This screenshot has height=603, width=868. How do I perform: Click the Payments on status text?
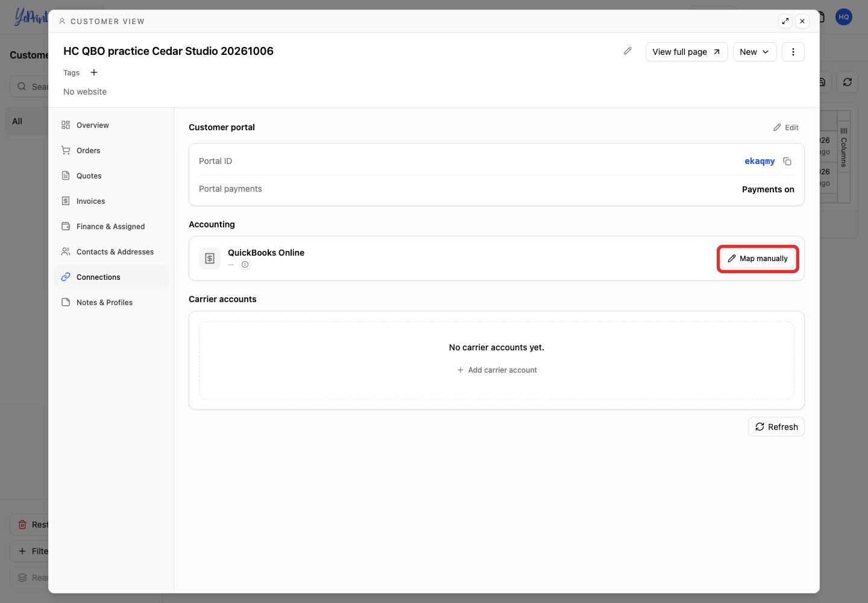coord(768,189)
